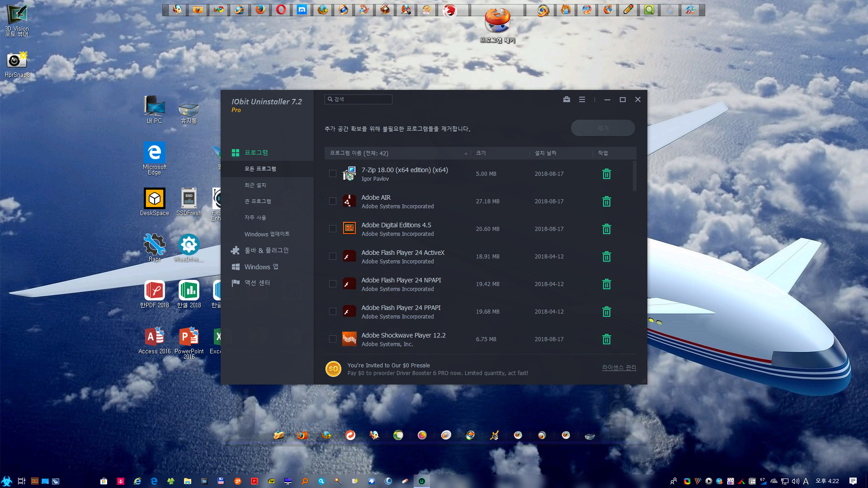Open the DeskSpace desktop icon
Viewport: 868px width, 488px height.
coord(154,202)
